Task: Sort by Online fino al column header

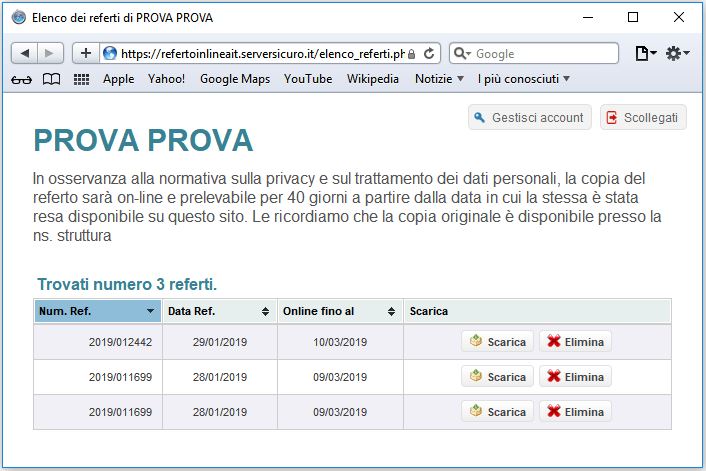Action: point(340,311)
